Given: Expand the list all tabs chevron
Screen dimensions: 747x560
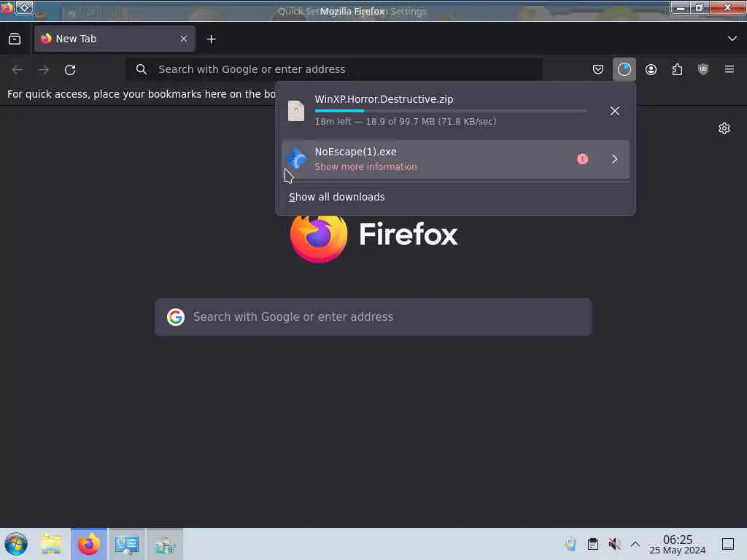Looking at the screenshot, I should [732, 39].
